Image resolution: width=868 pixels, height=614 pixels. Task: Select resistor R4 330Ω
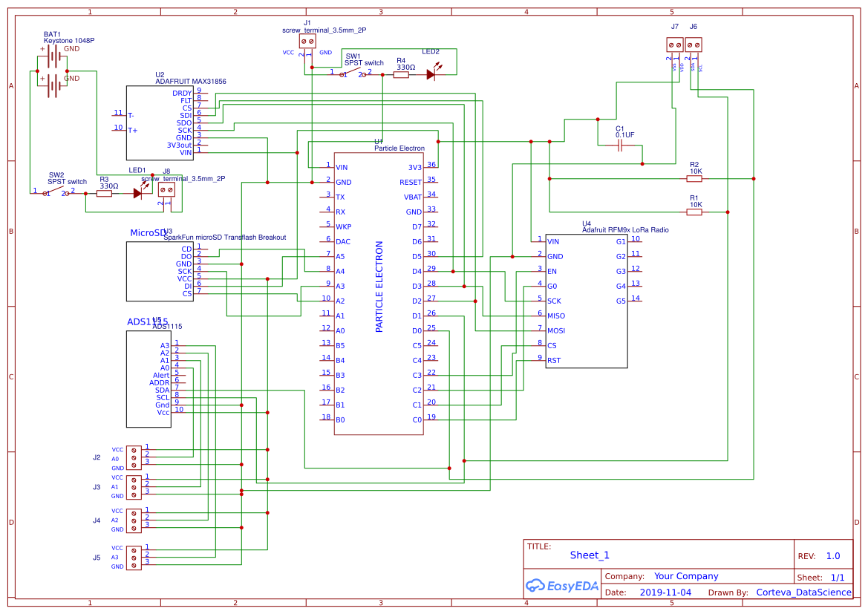point(402,74)
